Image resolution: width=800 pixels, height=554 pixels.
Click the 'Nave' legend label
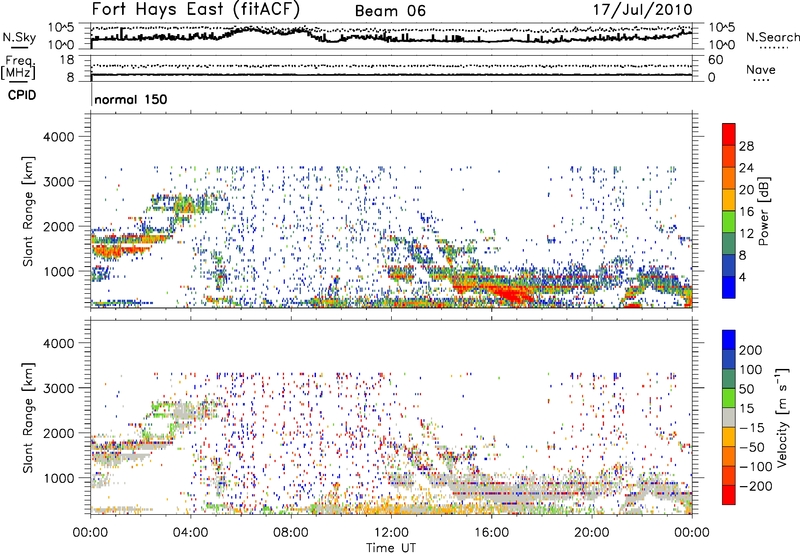[761, 69]
